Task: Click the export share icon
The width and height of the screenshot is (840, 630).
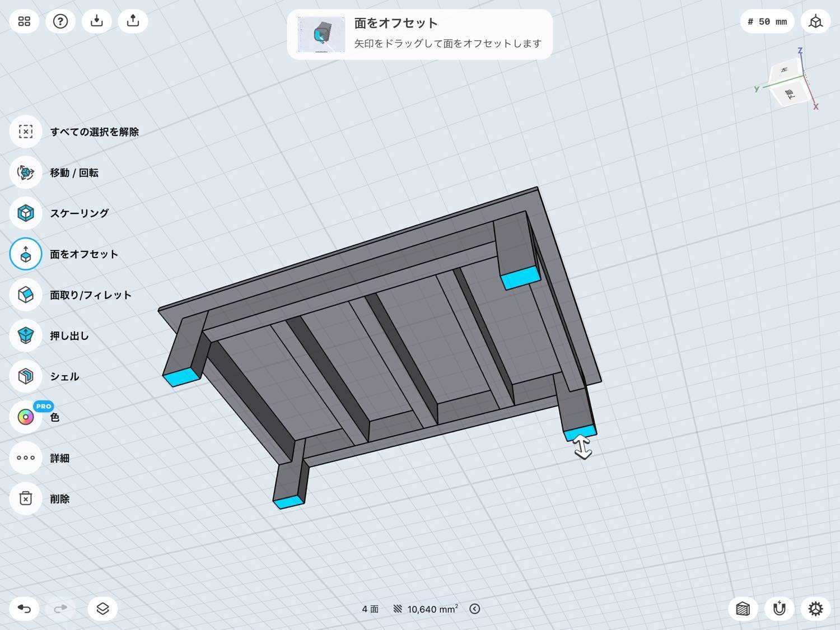Action: coord(133,21)
